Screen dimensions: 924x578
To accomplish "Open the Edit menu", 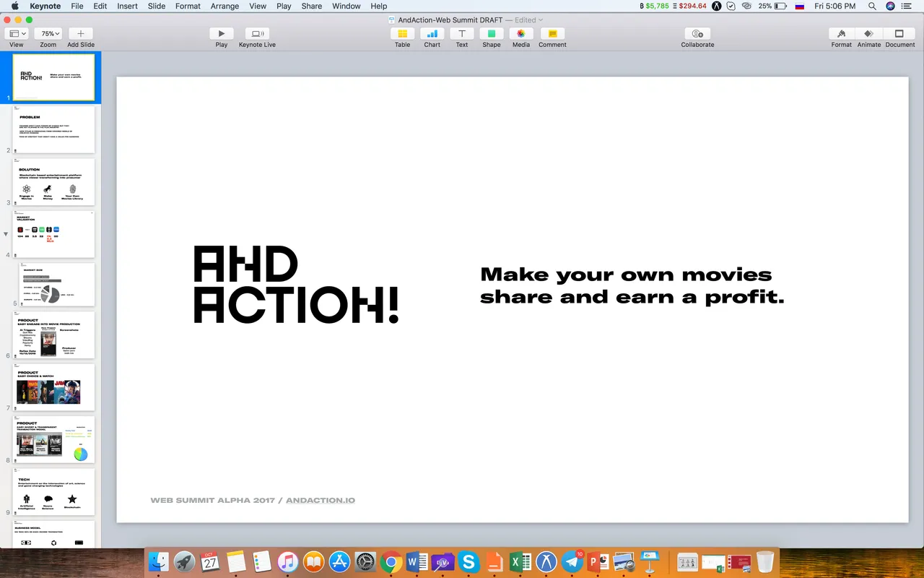I will coord(100,6).
